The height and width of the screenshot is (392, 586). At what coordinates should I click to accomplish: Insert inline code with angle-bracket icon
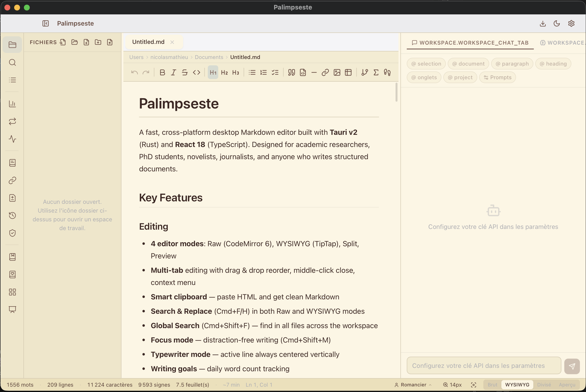pyautogui.click(x=197, y=72)
